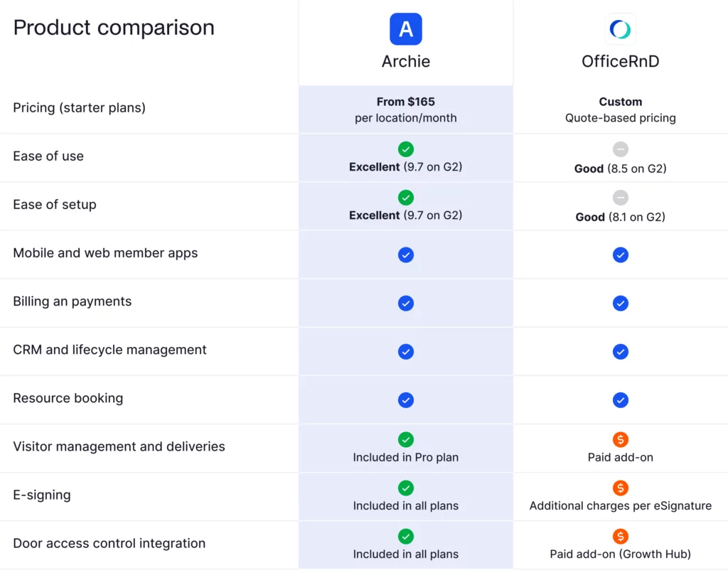The height and width of the screenshot is (580, 728).
Task: Select Archie's green checkmark for Ease of use
Action: [x=406, y=149]
